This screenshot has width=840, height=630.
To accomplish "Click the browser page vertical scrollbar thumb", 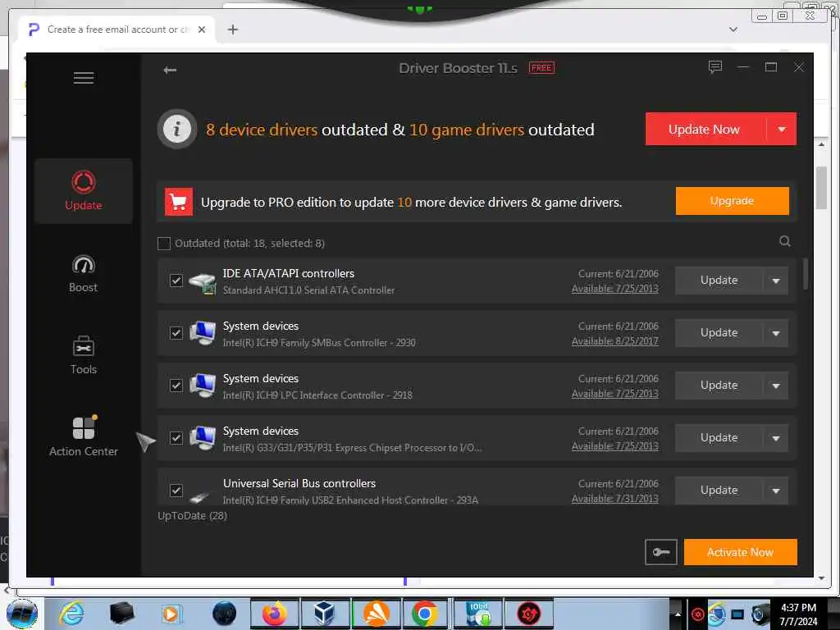I will click(x=821, y=188).
